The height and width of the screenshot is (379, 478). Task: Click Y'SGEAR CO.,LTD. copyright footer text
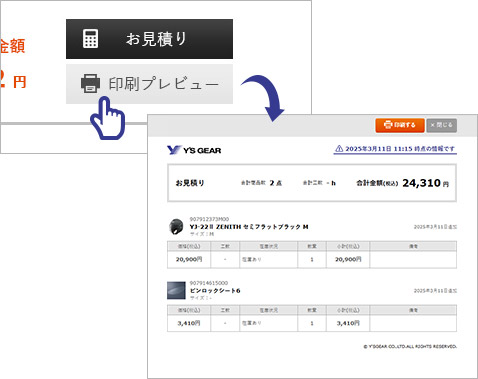(410, 347)
